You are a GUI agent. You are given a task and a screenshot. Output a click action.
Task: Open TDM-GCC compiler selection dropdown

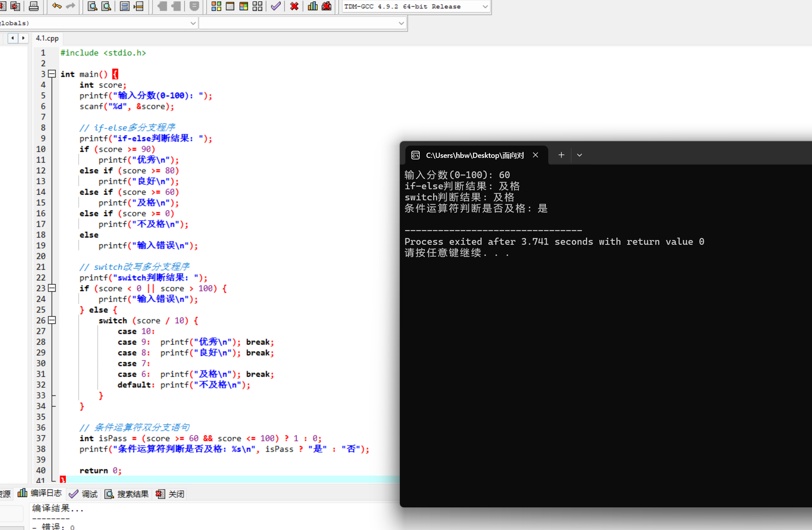tap(485, 6)
